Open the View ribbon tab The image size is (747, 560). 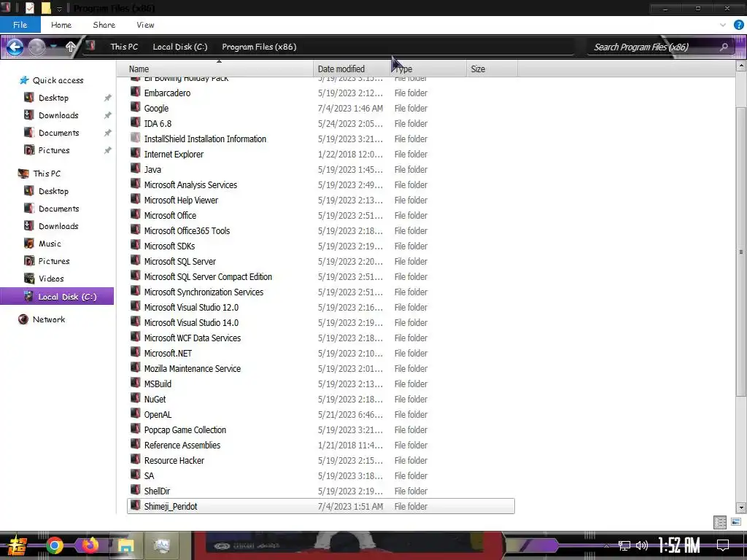point(145,25)
